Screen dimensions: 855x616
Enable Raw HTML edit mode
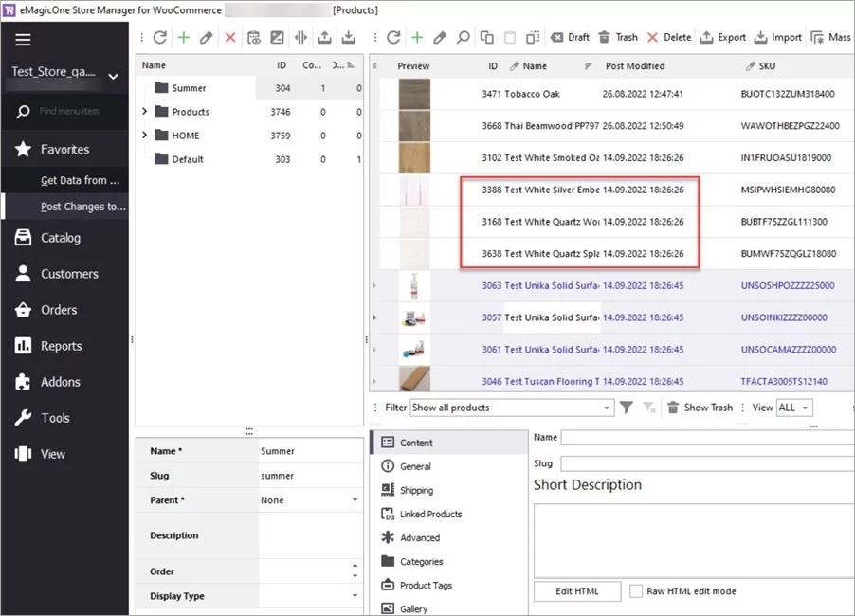[636, 591]
